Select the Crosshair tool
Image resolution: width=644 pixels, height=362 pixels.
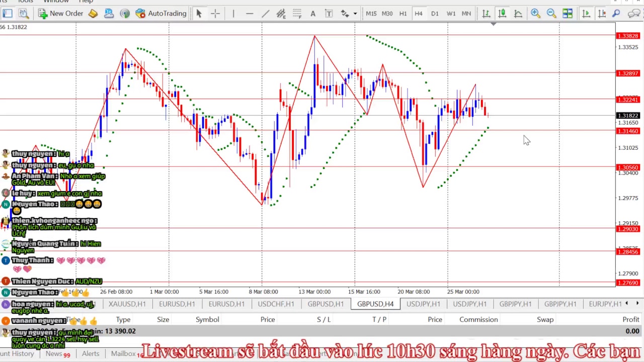215,14
